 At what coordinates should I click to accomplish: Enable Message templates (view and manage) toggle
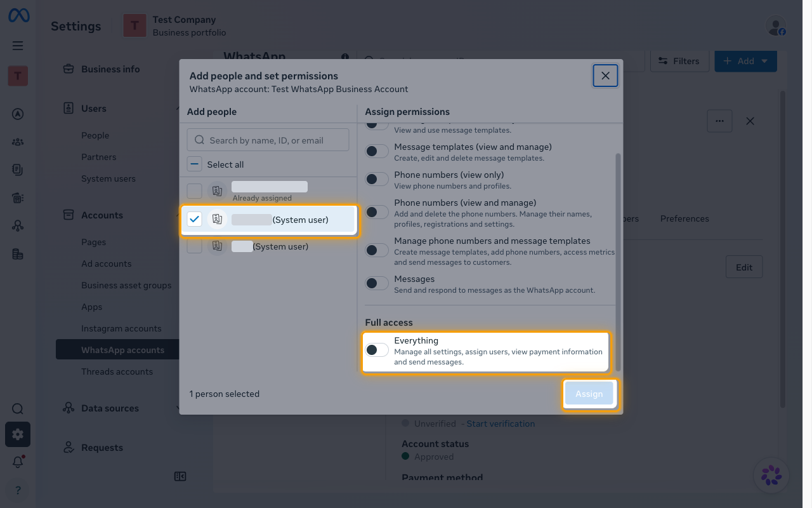click(x=377, y=151)
